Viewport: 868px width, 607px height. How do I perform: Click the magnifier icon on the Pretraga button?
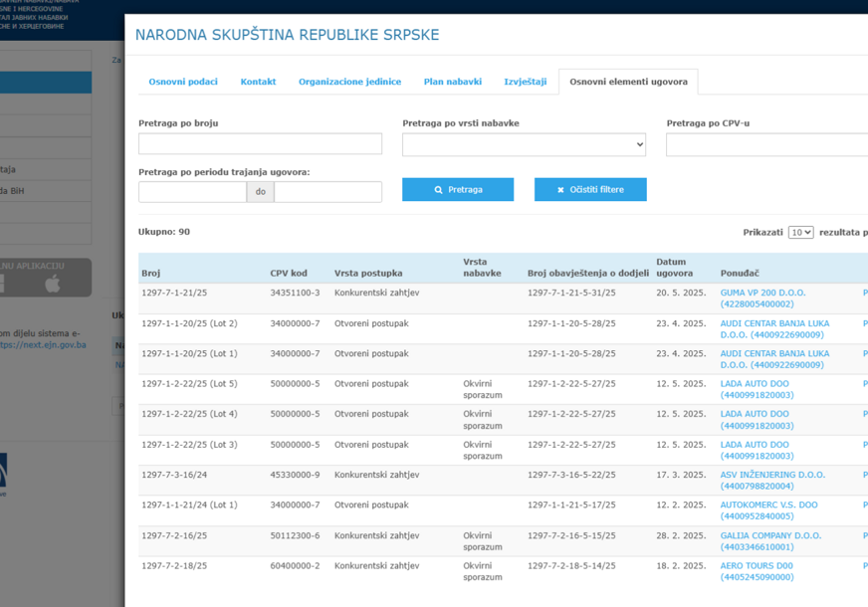[x=439, y=190]
